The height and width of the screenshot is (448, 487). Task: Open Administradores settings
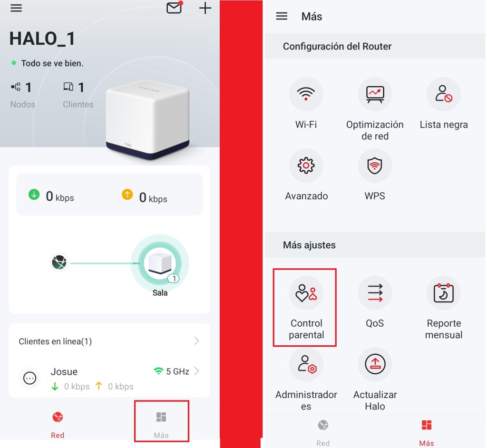[x=306, y=364]
